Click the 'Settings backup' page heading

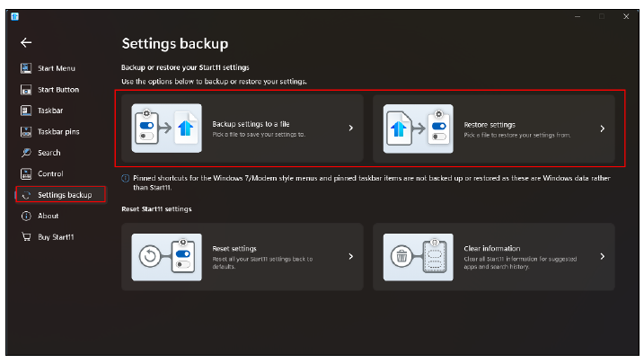[x=175, y=43]
